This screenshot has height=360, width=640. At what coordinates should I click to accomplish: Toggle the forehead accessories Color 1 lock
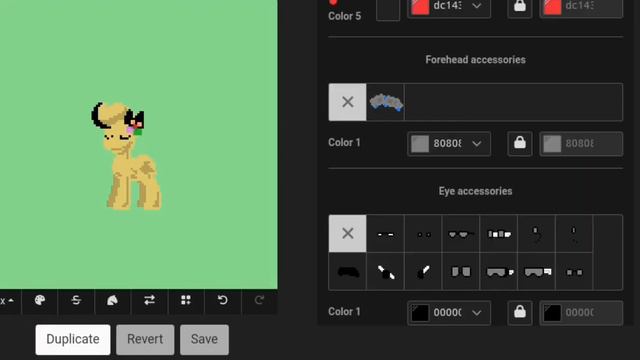[520, 144]
